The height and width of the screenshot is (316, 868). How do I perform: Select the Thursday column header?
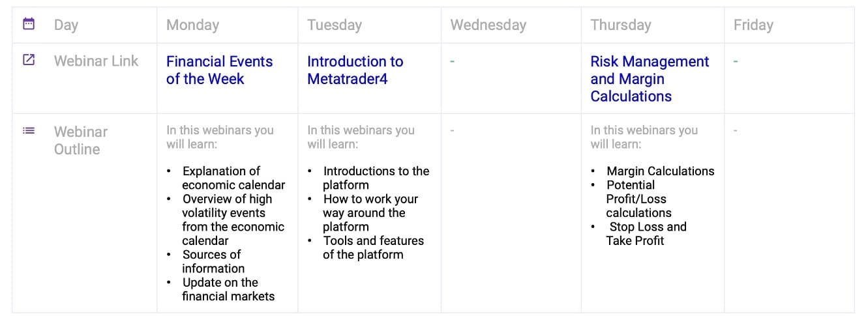pyautogui.click(x=620, y=25)
